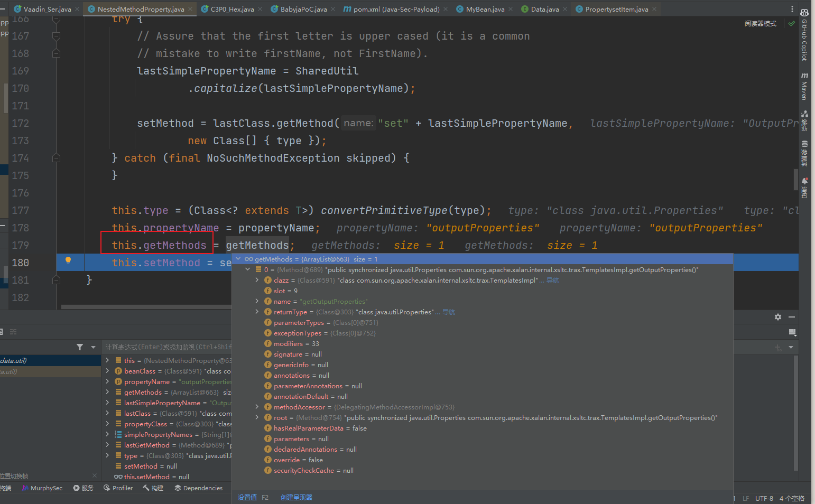Expand the methodAccessor field in popup
The width and height of the screenshot is (815, 504).
point(257,407)
